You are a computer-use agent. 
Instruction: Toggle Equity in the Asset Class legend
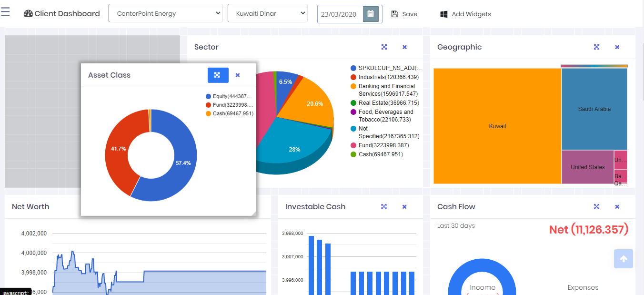click(229, 97)
